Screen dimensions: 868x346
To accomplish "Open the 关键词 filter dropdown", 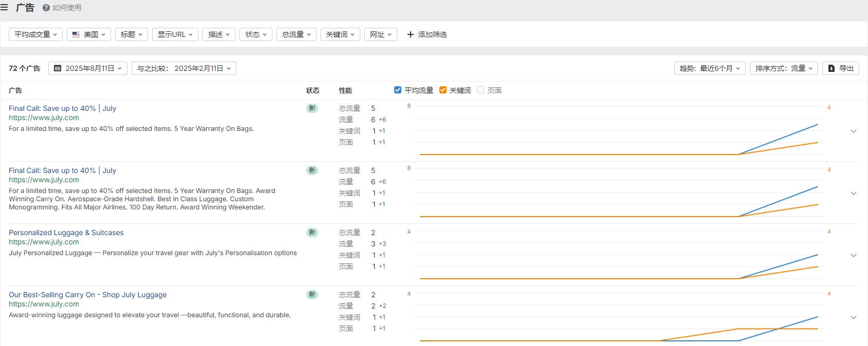I will 341,34.
